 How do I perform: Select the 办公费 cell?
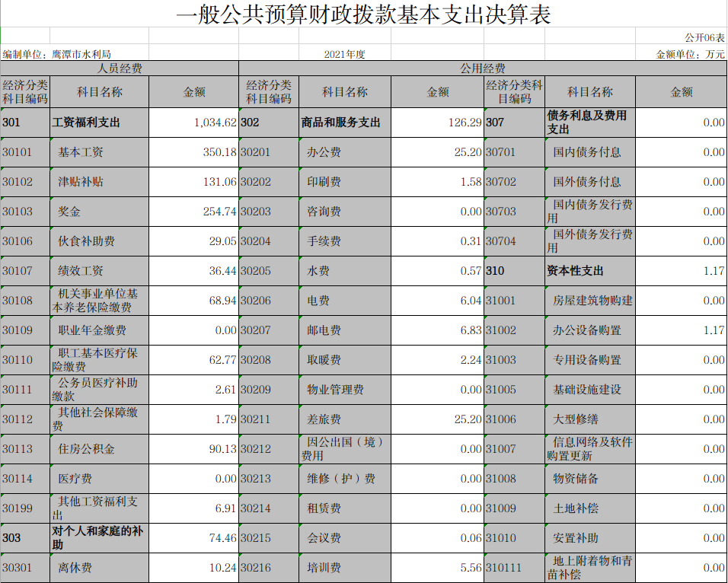(345, 152)
